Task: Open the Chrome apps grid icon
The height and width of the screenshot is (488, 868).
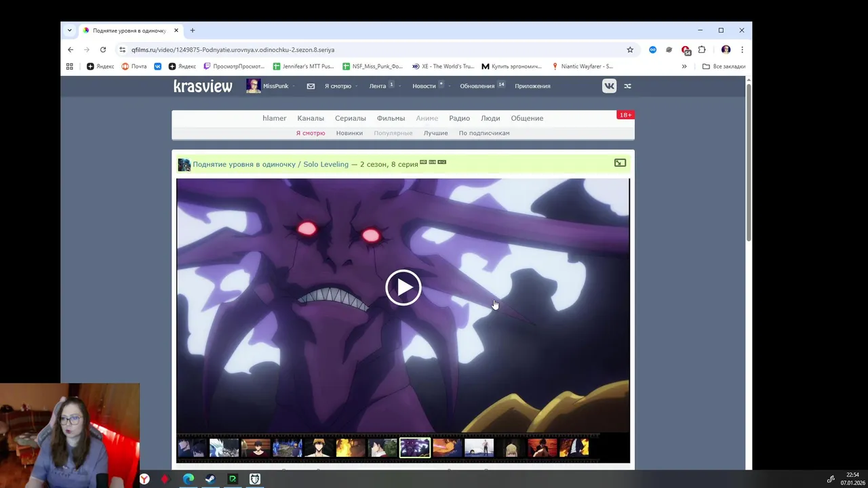Action: (69, 66)
